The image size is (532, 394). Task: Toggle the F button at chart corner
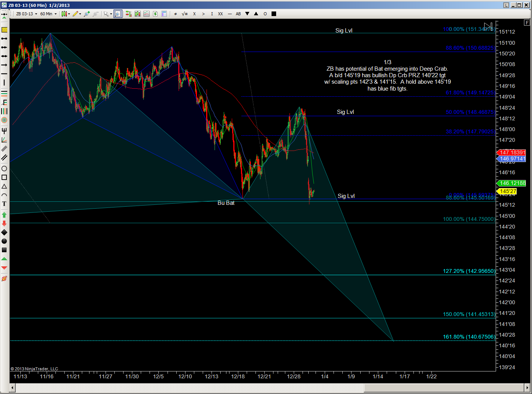tap(527, 23)
